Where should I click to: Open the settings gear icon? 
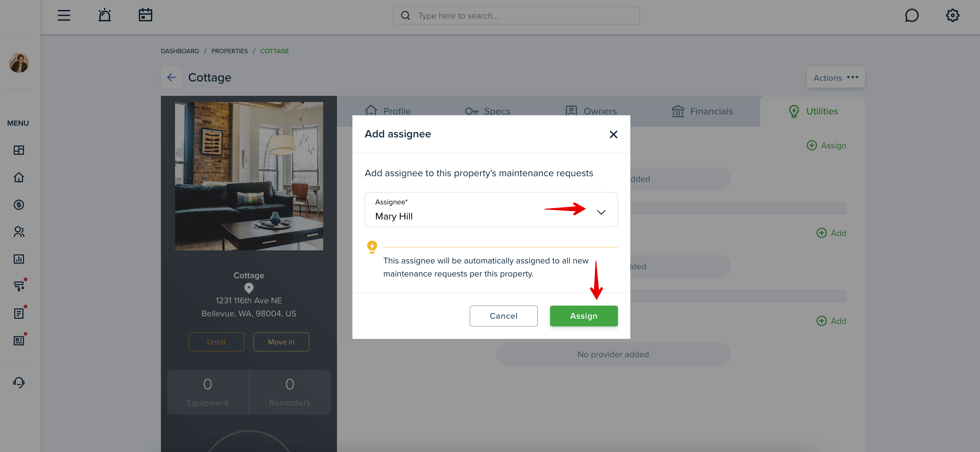(x=953, y=15)
